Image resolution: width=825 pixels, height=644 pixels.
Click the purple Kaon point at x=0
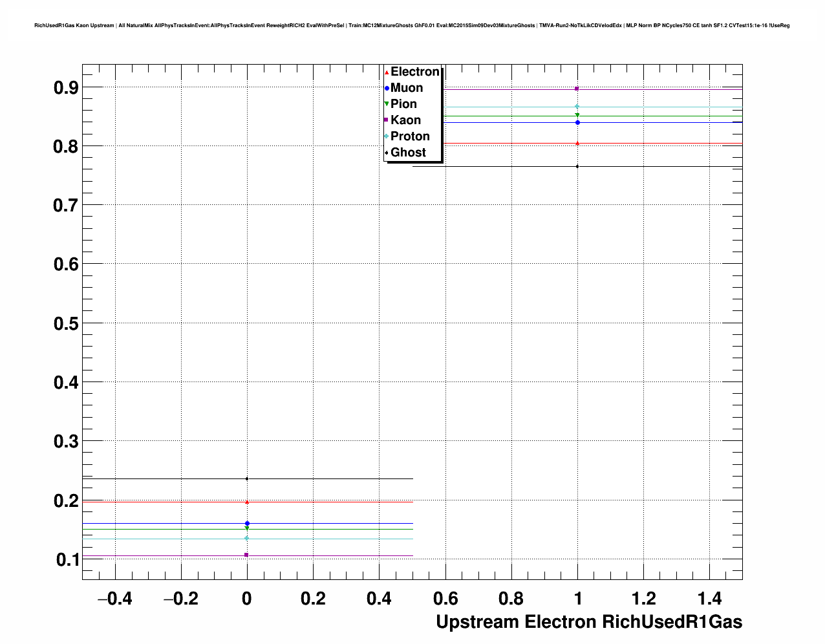click(x=247, y=555)
